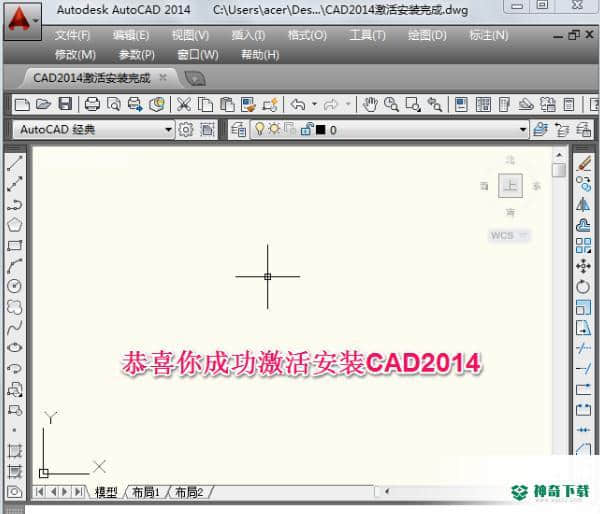Open the 绘图(D) menu
The width and height of the screenshot is (600, 514).
(x=427, y=36)
